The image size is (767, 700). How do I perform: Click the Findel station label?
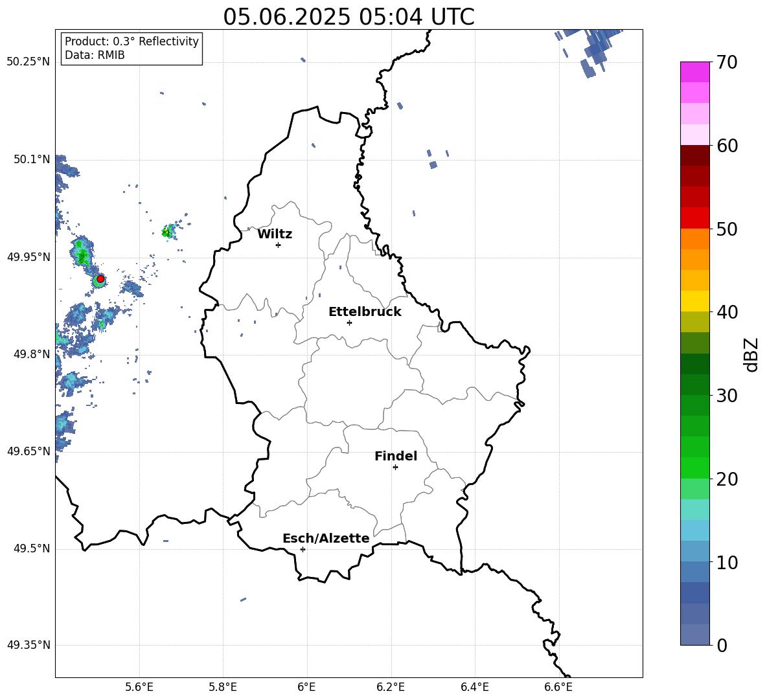point(396,456)
